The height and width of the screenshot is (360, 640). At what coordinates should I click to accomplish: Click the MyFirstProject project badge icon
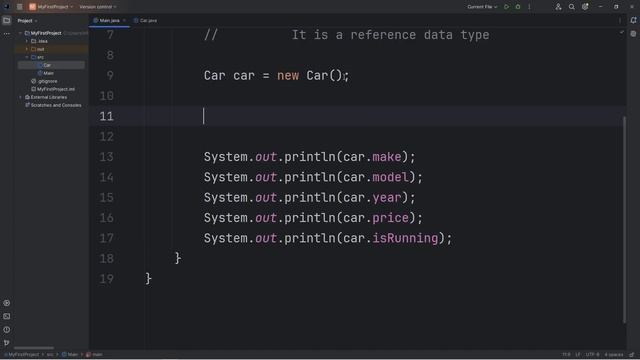coord(32,7)
